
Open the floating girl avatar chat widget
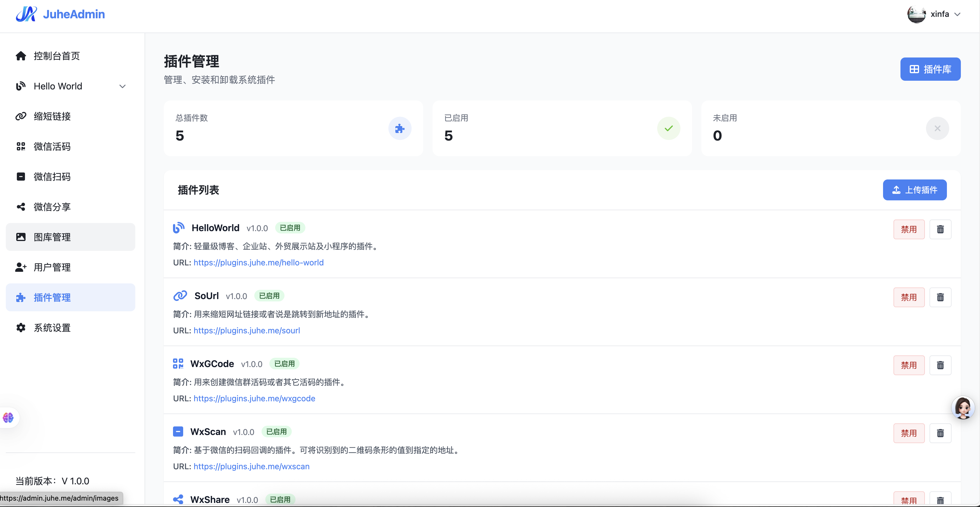click(x=963, y=408)
